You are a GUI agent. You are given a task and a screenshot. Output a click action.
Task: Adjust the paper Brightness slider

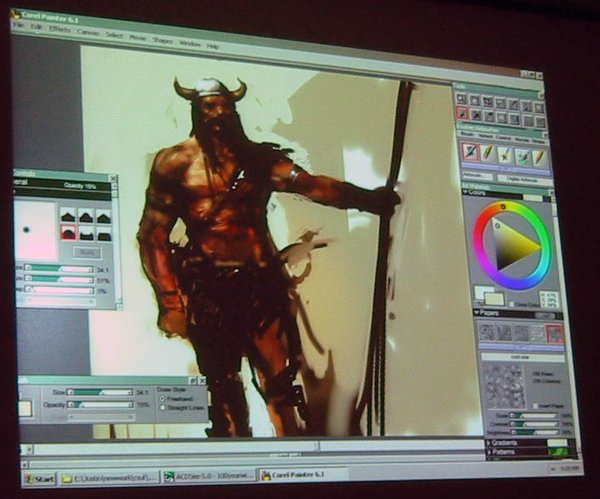536,432
